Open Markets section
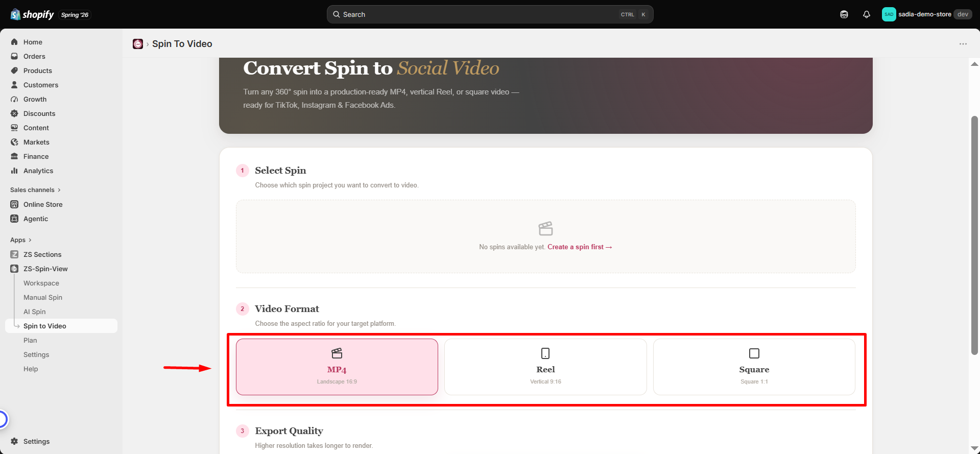 tap(61, 142)
